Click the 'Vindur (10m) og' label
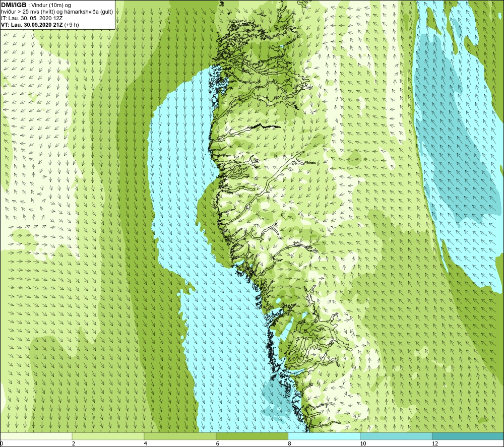504x447 pixels. point(51,6)
